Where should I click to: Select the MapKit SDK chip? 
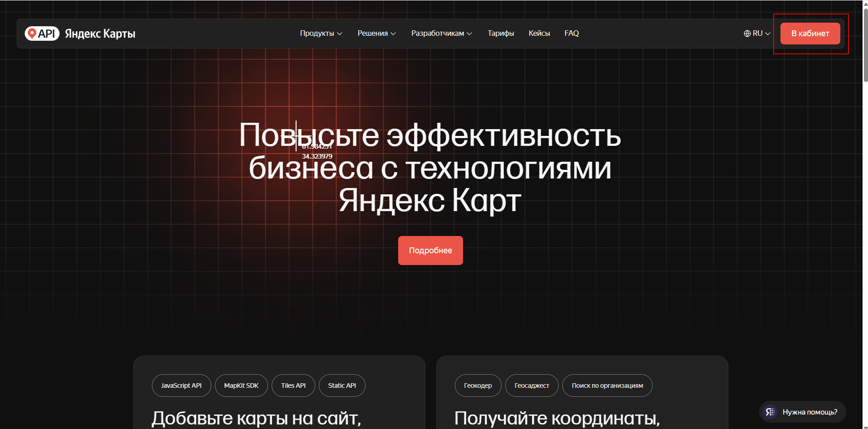tap(241, 386)
